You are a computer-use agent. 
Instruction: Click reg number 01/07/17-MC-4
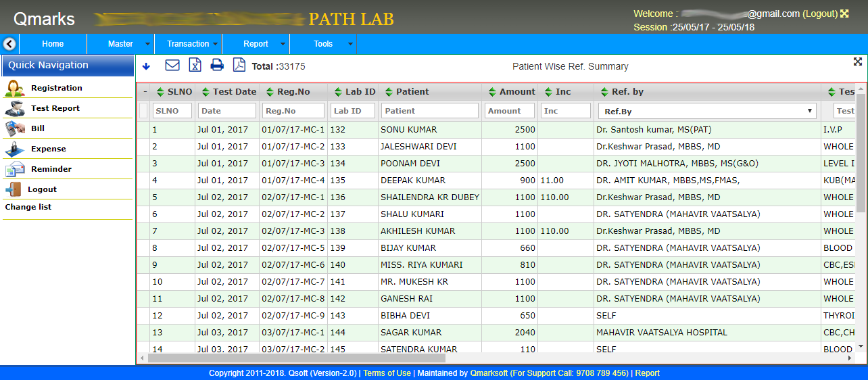tap(293, 181)
